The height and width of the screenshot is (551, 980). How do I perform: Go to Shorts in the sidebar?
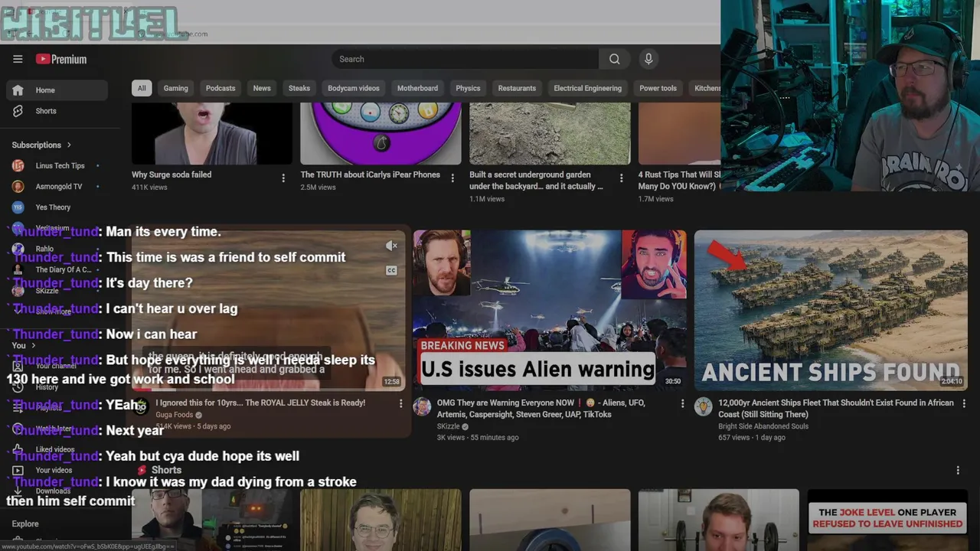click(57, 111)
